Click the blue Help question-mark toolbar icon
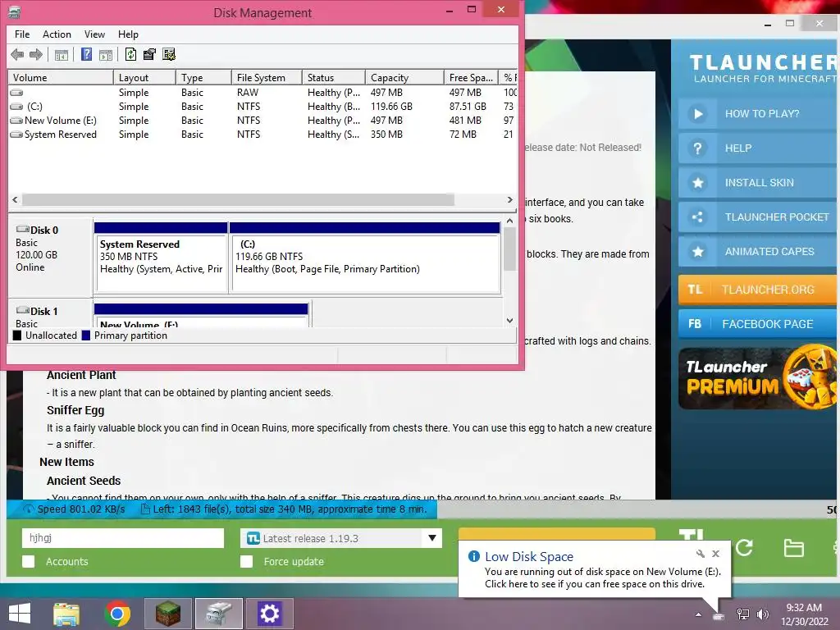 click(x=86, y=55)
